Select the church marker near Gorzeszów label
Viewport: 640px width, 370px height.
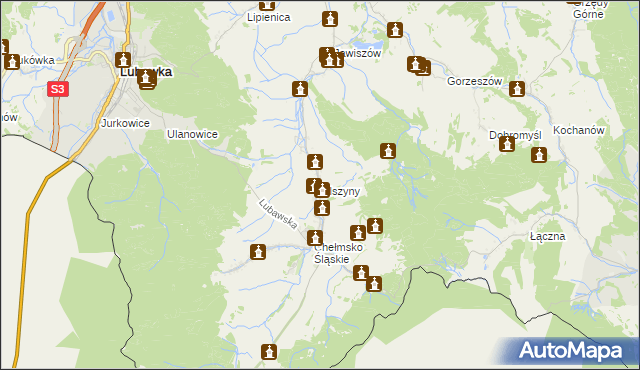pos(517,89)
